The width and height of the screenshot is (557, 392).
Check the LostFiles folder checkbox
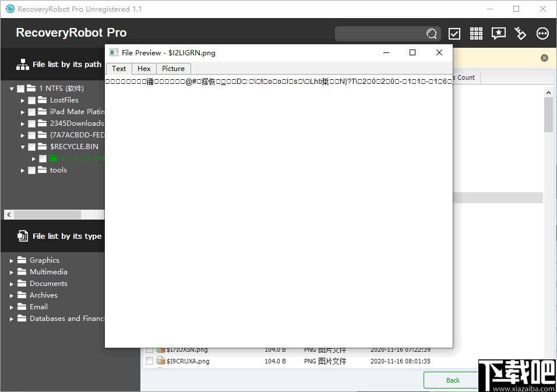click(31, 100)
